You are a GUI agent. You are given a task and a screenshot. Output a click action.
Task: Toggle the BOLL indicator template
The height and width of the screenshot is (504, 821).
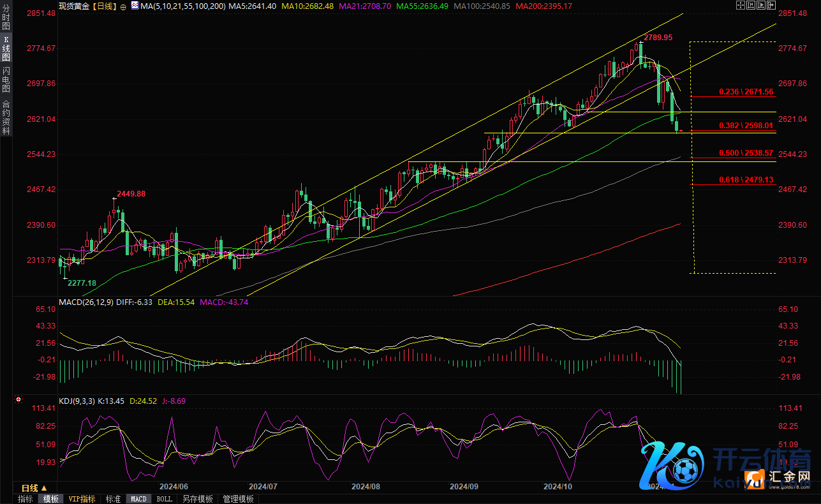164,499
